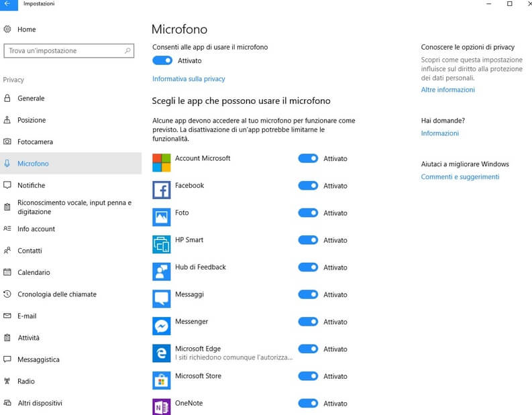Click the HP Smart app icon

pyautogui.click(x=162, y=244)
